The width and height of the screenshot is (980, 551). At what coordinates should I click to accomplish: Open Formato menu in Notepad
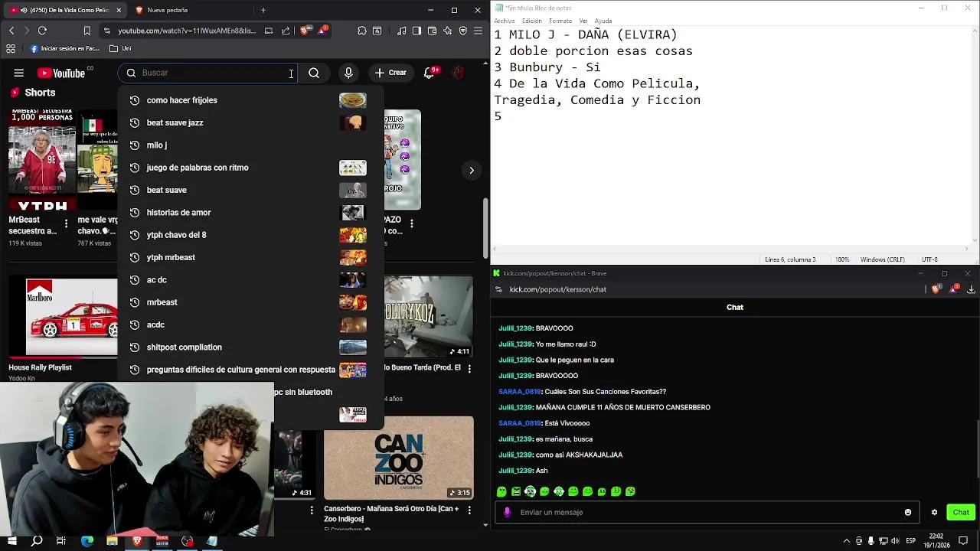tap(560, 21)
